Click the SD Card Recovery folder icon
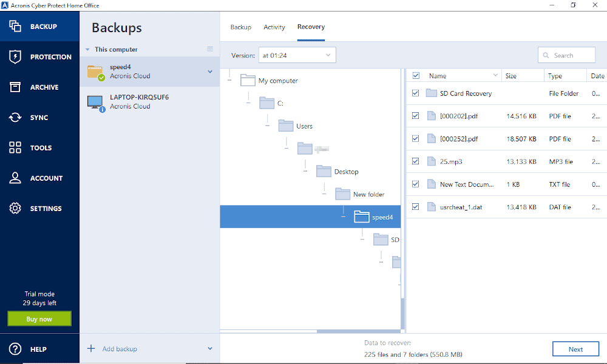 (431, 93)
